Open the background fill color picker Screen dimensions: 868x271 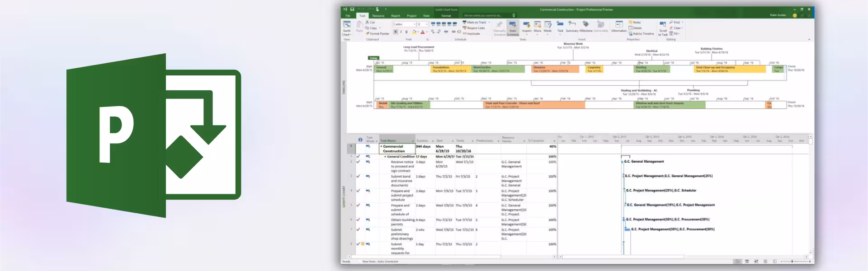coord(418,32)
